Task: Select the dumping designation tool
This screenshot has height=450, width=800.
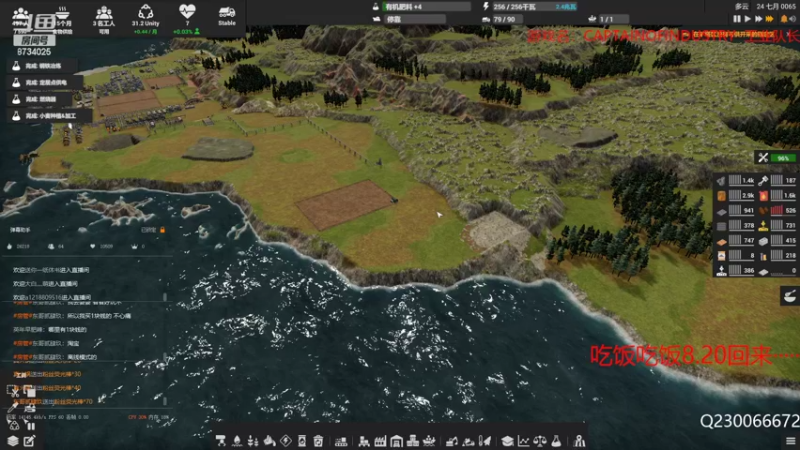Action: coord(468,441)
